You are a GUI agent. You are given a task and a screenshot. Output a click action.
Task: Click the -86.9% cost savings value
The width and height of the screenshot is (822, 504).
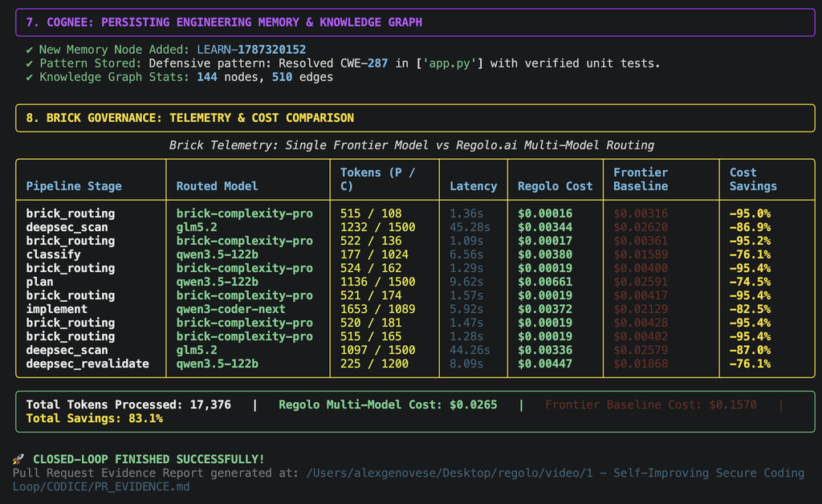pos(751,227)
